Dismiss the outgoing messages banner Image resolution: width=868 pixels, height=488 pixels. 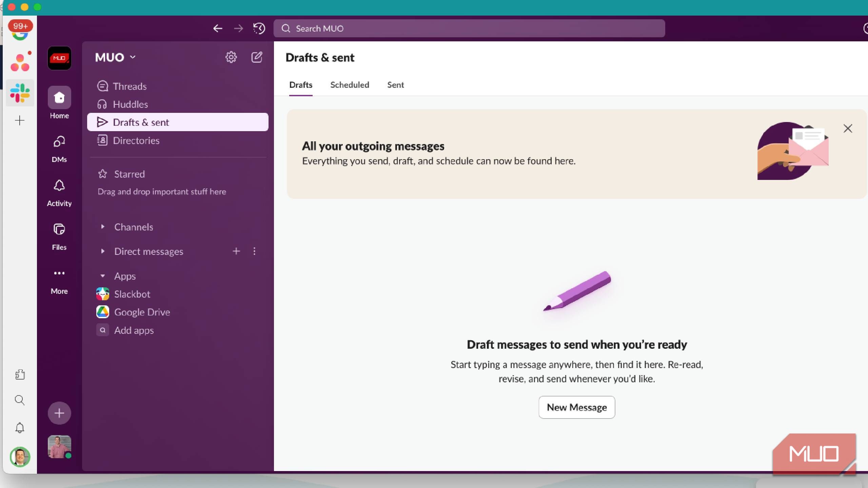point(848,128)
